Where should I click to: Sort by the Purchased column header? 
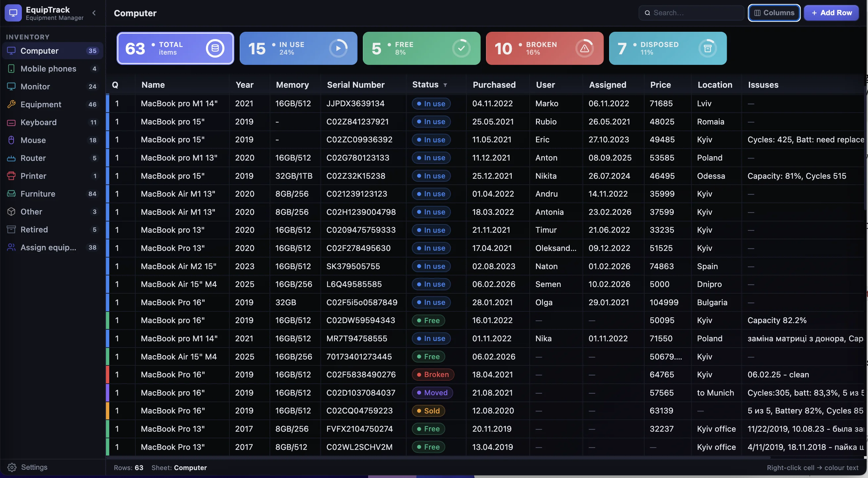[x=494, y=85]
